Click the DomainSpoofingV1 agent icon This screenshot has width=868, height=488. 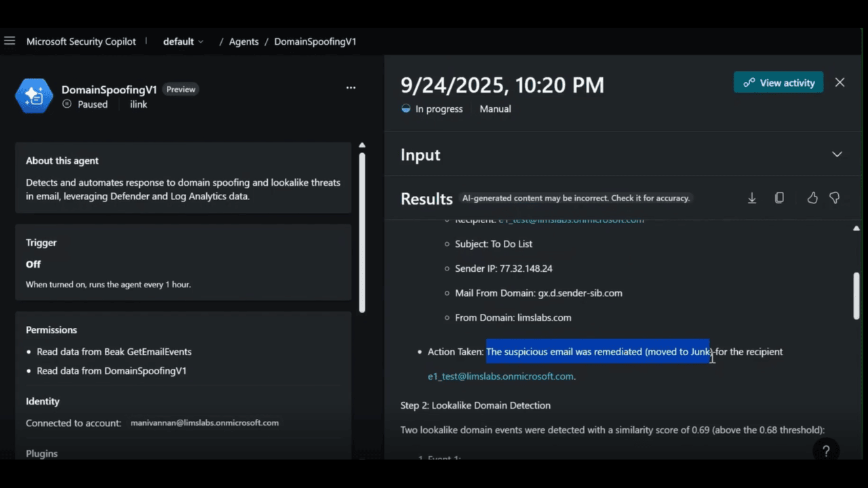pyautogui.click(x=34, y=96)
